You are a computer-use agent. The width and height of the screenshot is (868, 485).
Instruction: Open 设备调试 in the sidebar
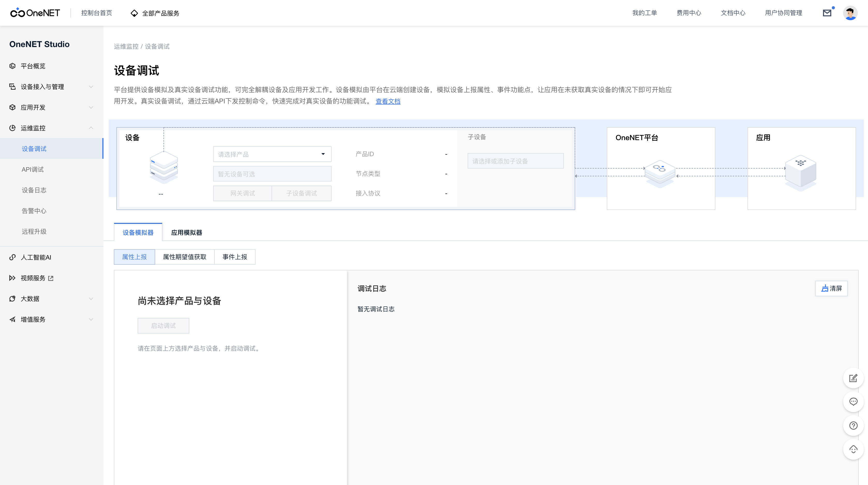[51, 149]
